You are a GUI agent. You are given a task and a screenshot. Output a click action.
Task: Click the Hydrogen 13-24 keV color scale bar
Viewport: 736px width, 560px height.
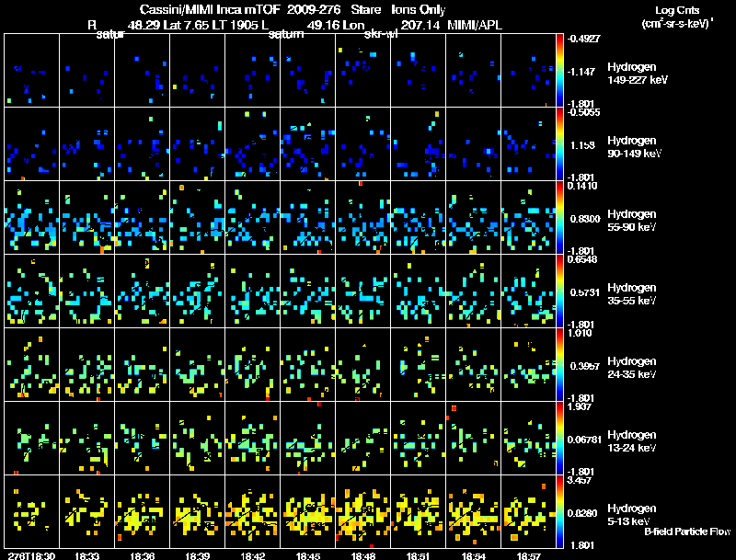pyautogui.click(x=559, y=439)
